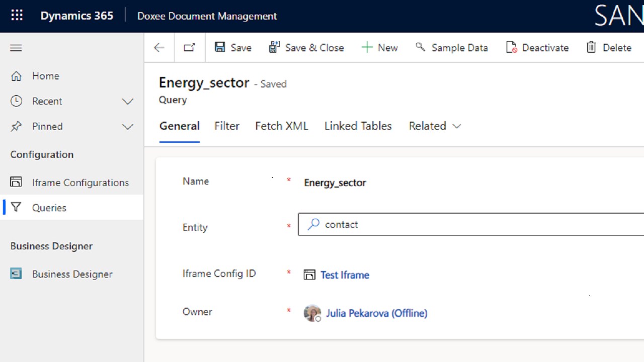Expand the Recent section chevron
Screen dimensions: 644x362
(x=128, y=102)
